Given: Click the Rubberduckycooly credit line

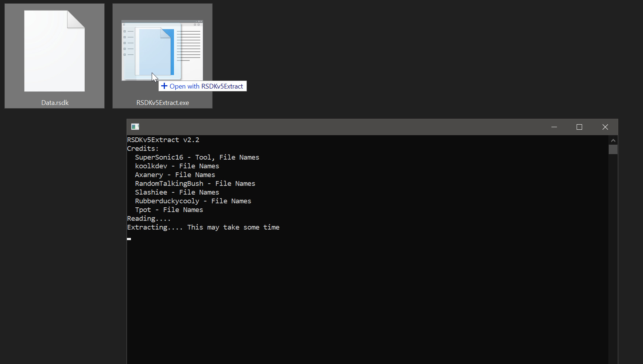Looking at the screenshot, I should (193, 201).
